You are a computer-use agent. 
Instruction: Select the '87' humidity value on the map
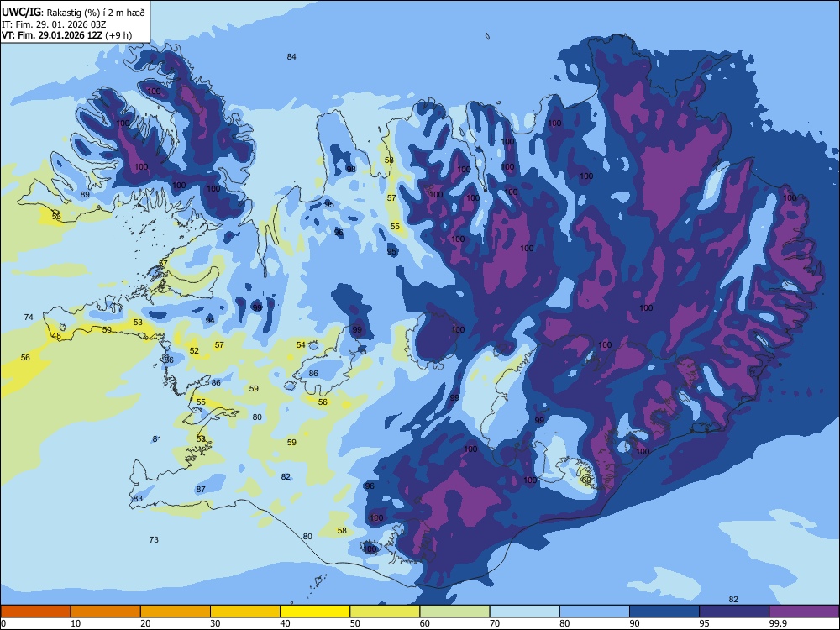pyautogui.click(x=201, y=489)
